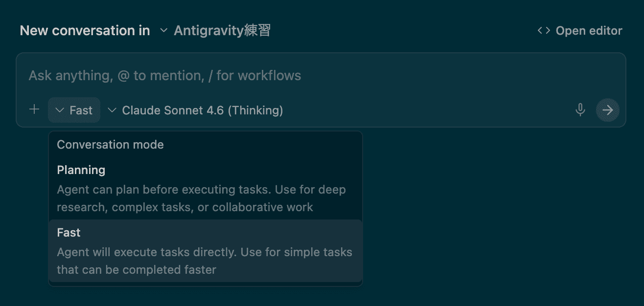
Task: Open the Claude Sonnet 4.6 (Thinking) model dropdown
Action: [196, 110]
